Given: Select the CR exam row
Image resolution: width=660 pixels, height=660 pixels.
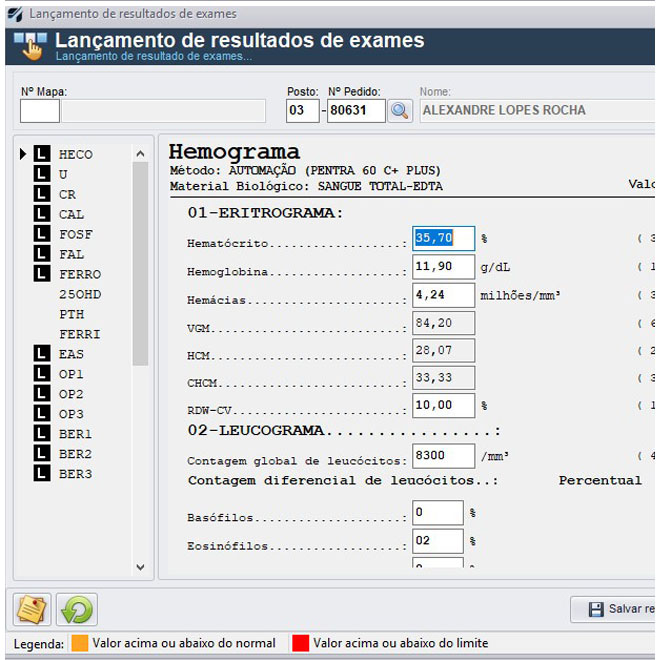Looking at the screenshot, I should [67, 194].
